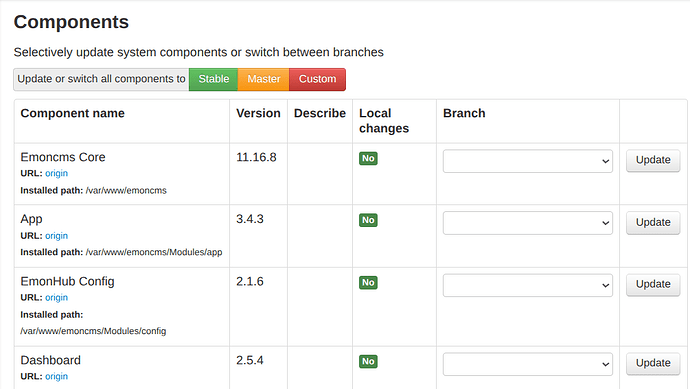The height and width of the screenshot is (389, 690).
Task: Click 'Update or switch all components to' label
Action: (101, 79)
